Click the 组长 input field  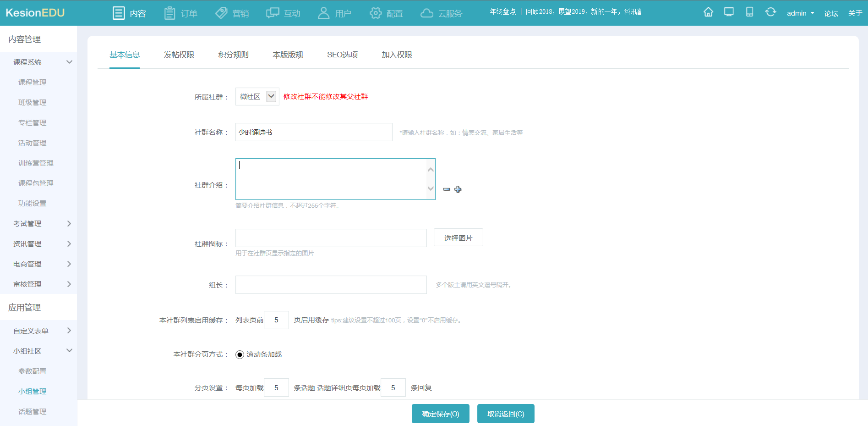331,285
